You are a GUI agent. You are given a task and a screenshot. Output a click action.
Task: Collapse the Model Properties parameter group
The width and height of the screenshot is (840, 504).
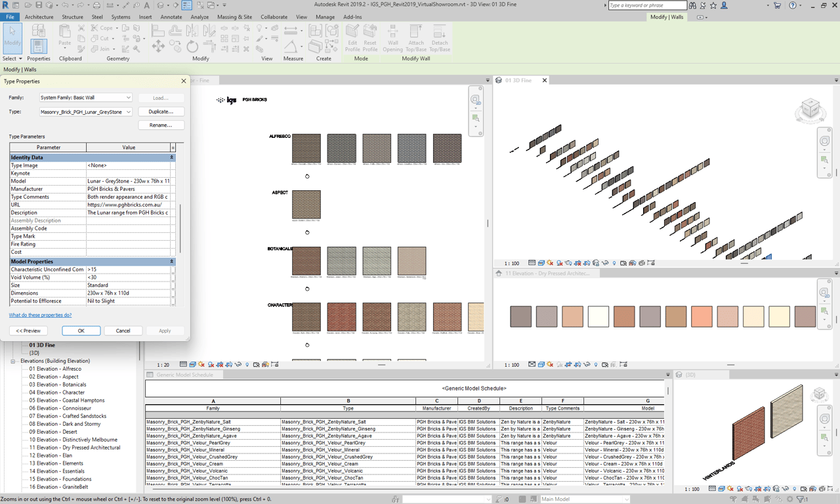[172, 262]
